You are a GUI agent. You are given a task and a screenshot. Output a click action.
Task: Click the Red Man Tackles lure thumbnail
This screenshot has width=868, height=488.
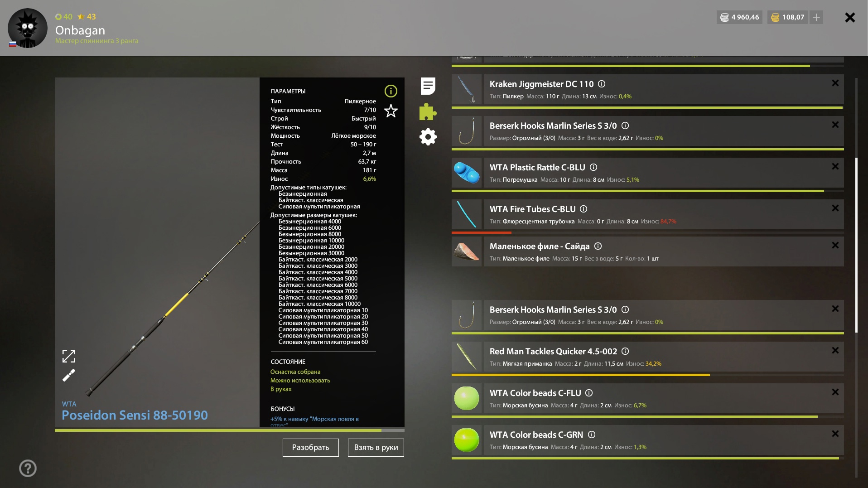tap(467, 357)
